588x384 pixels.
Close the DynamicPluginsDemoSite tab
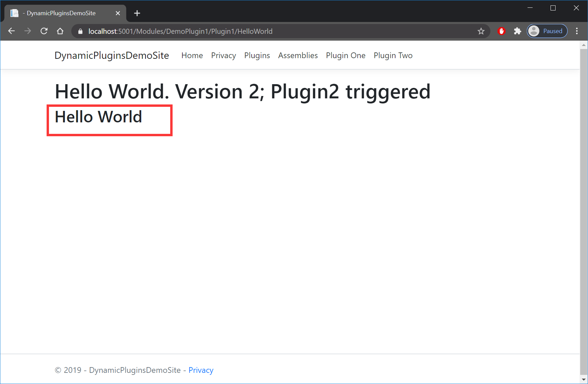(x=118, y=13)
